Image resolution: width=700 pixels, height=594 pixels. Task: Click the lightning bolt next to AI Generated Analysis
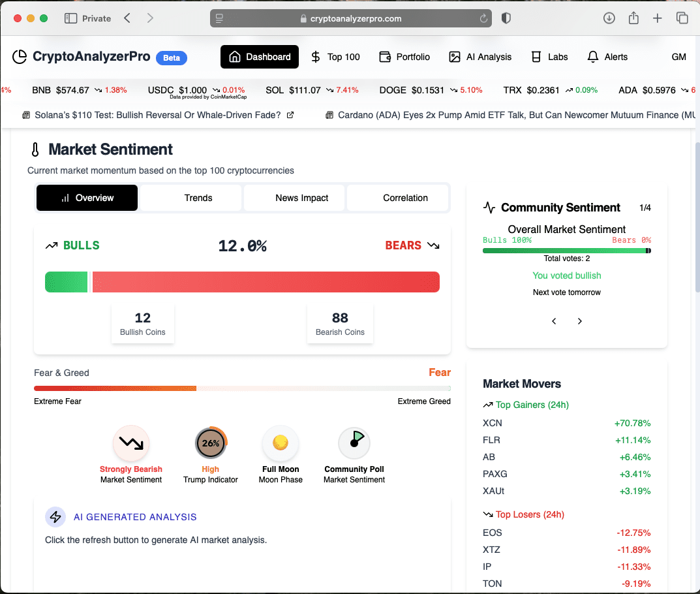click(x=55, y=516)
